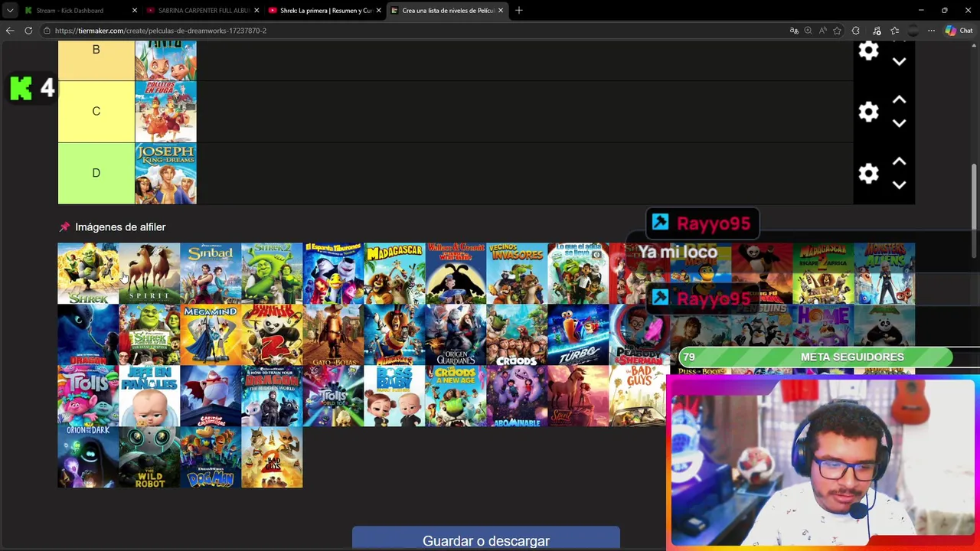
Task: Select the How to Train Your Dragon poster
Action: pos(88,334)
